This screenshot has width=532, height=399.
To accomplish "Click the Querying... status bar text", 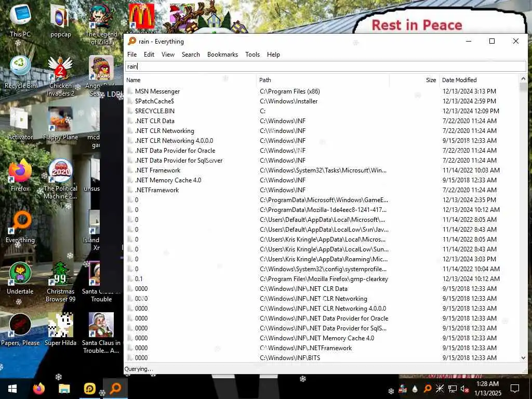I will pyautogui.click(x=139, y=369).
